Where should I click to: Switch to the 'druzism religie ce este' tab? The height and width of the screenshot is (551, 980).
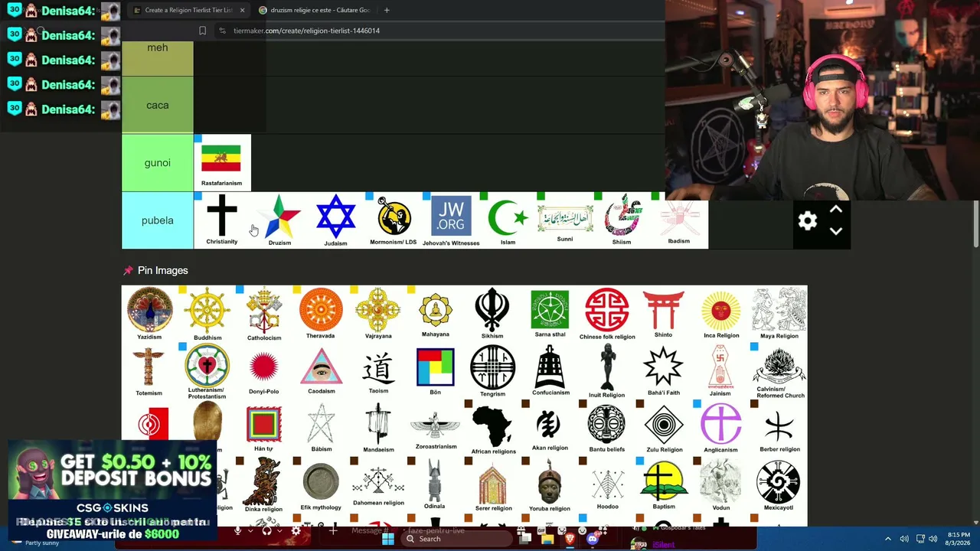[314, 10]
